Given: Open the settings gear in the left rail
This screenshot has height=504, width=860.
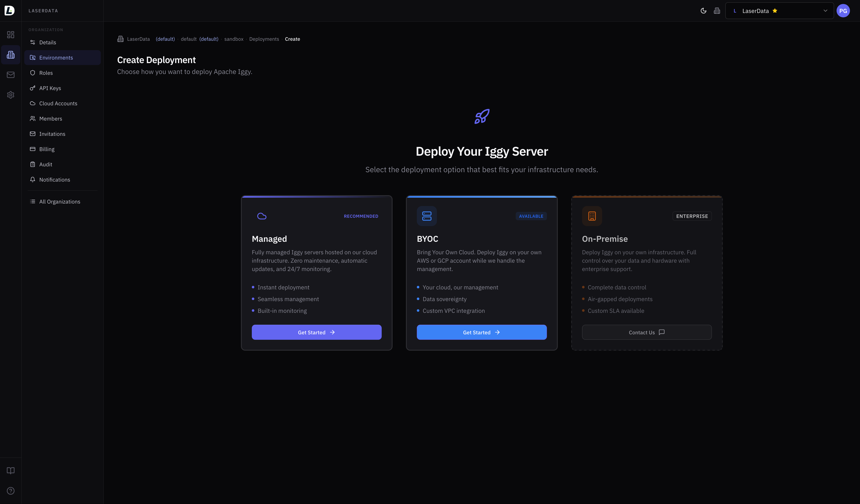Looking at the screenshot, I should [11, 95].
